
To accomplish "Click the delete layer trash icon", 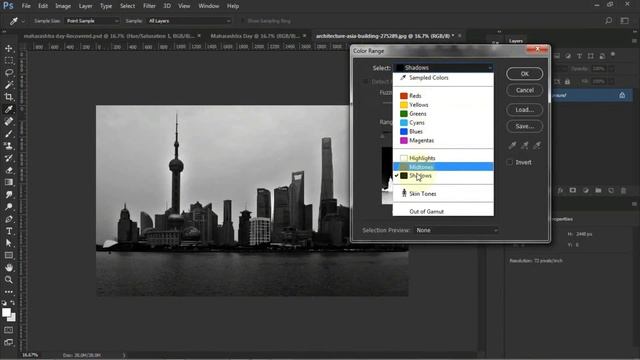I will click(623, 191).
